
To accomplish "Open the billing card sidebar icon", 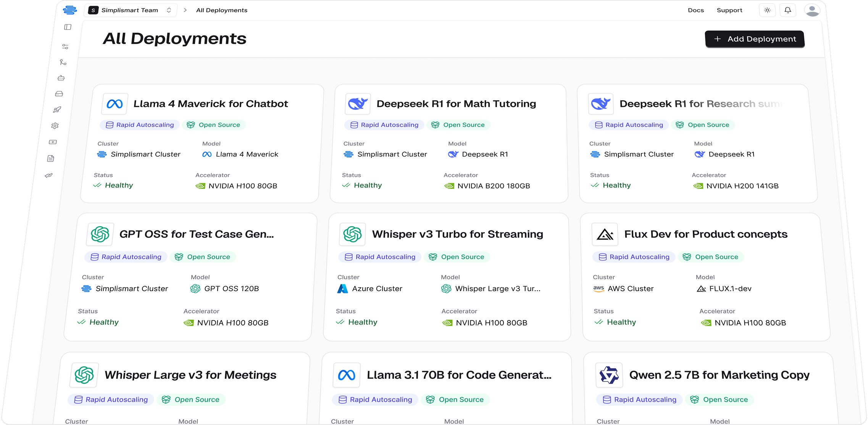I will click(x=53, y=142).
